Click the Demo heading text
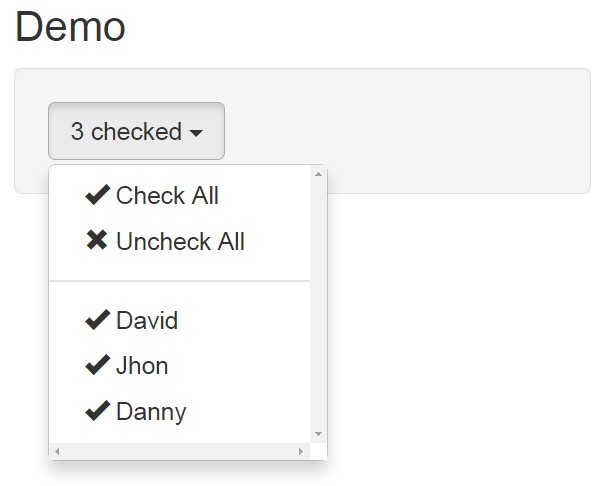Viewport: 602px width, 486px height. click(70, 27)
